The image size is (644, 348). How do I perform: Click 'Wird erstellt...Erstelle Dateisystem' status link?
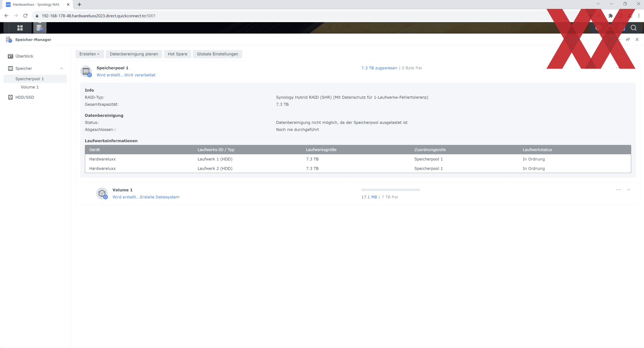146,197
